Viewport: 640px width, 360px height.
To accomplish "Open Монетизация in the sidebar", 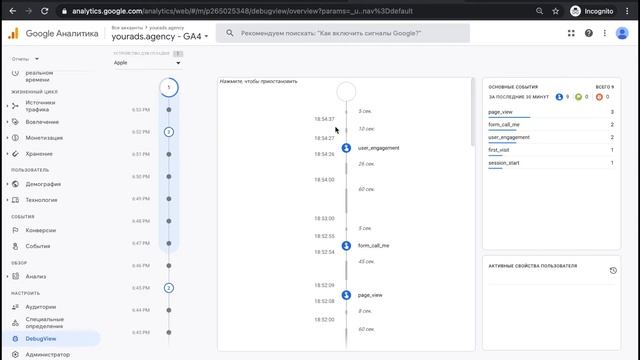I will 44,138.
